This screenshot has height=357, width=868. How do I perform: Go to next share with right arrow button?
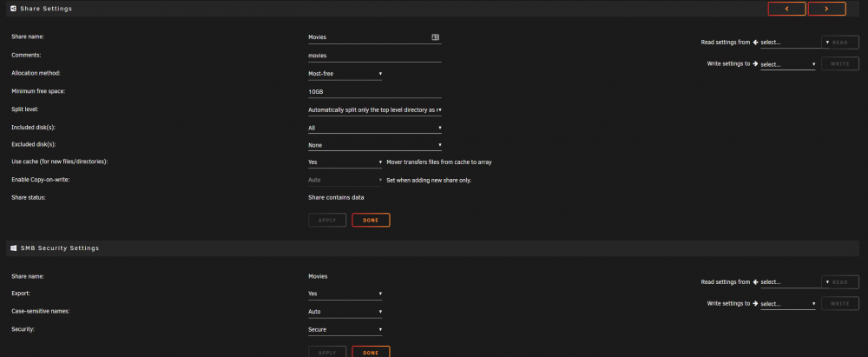tap(826, 9)
